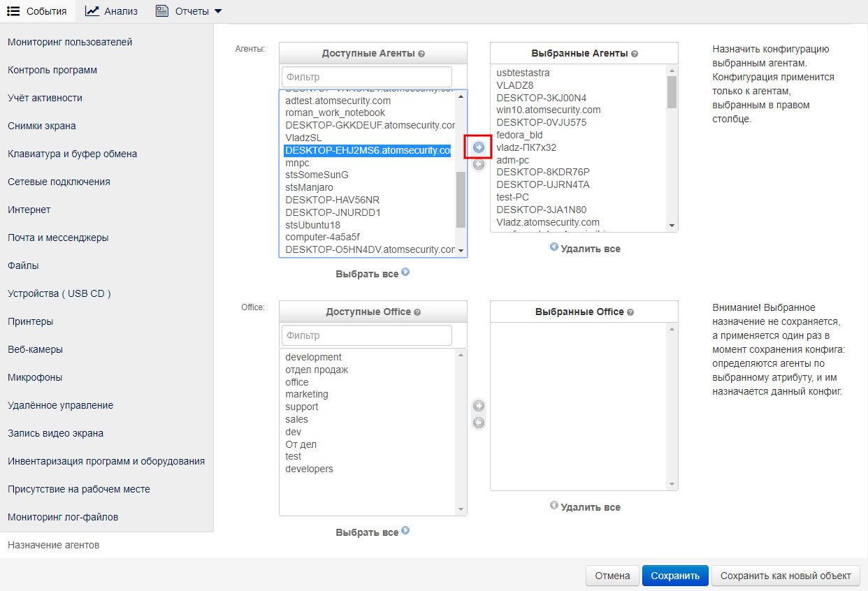
Task: Focus the agents Фильтр input field
Action: 367,77
